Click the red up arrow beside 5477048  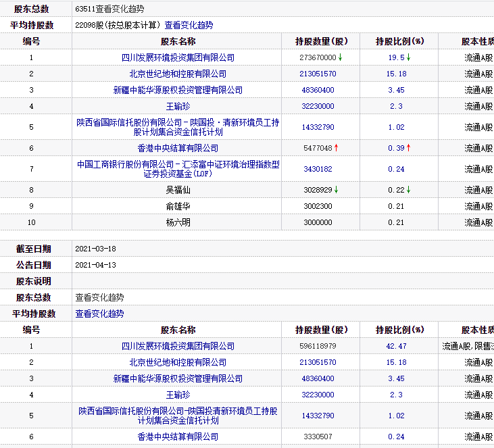pyautogui.click(x=336, y=148)
